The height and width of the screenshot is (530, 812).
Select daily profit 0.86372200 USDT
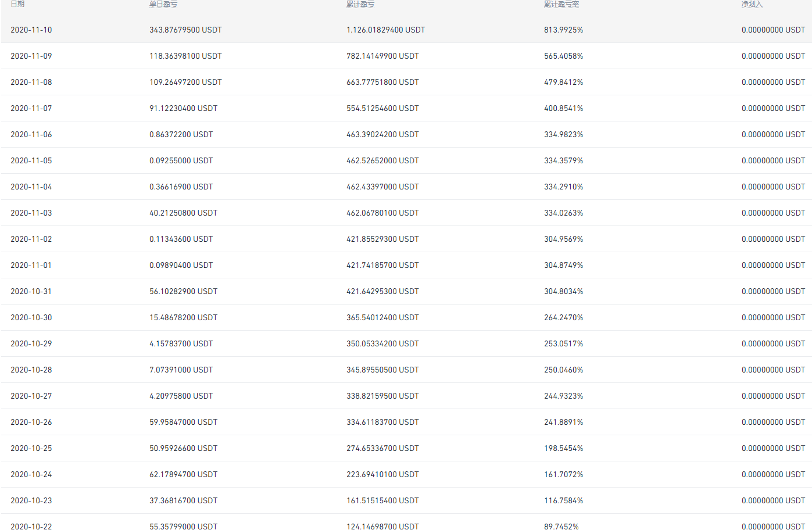(x=181, y=134)
